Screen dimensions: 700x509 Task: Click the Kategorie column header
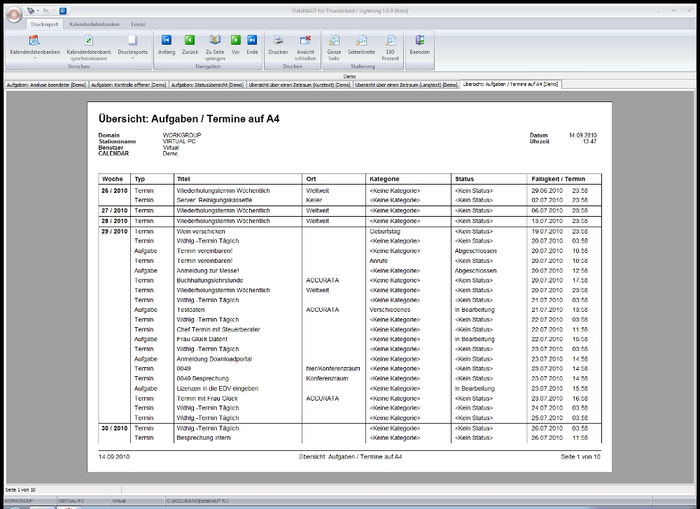click(384, 179)
